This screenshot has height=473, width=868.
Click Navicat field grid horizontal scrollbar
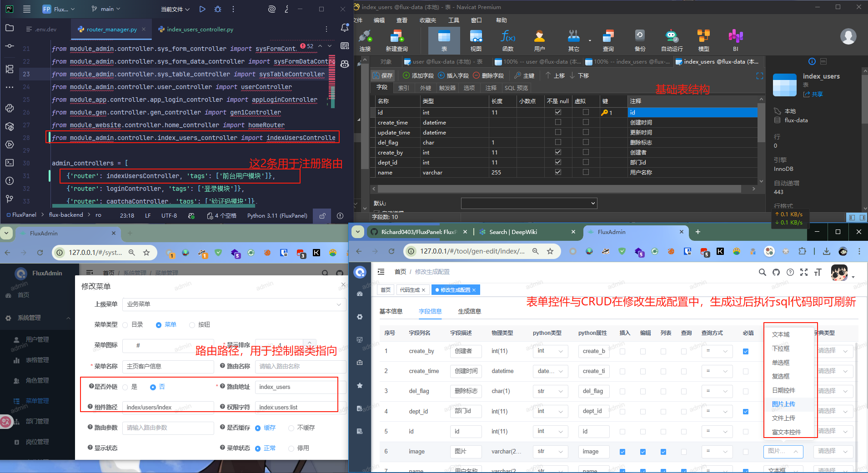[x=559, y=189]
